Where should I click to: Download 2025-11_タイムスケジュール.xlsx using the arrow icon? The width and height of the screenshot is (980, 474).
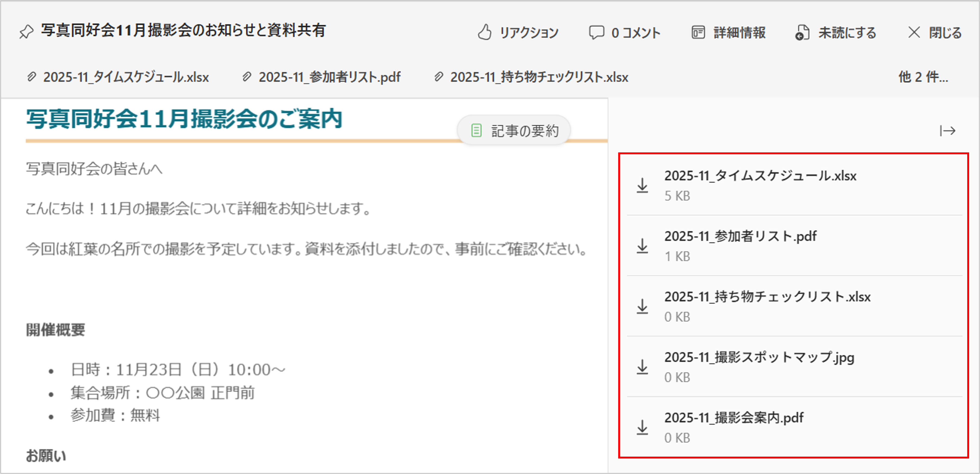(643, 185)
